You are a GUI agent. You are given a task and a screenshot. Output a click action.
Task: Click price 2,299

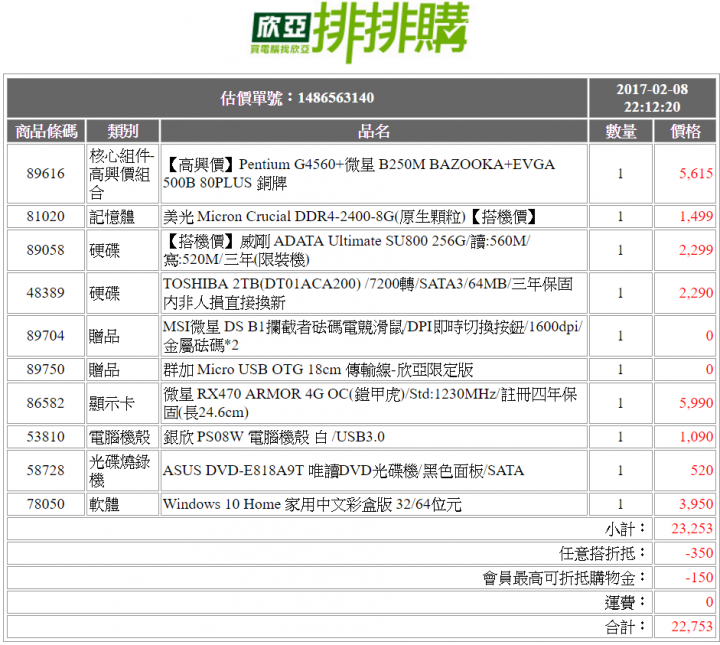coord(696,250)
